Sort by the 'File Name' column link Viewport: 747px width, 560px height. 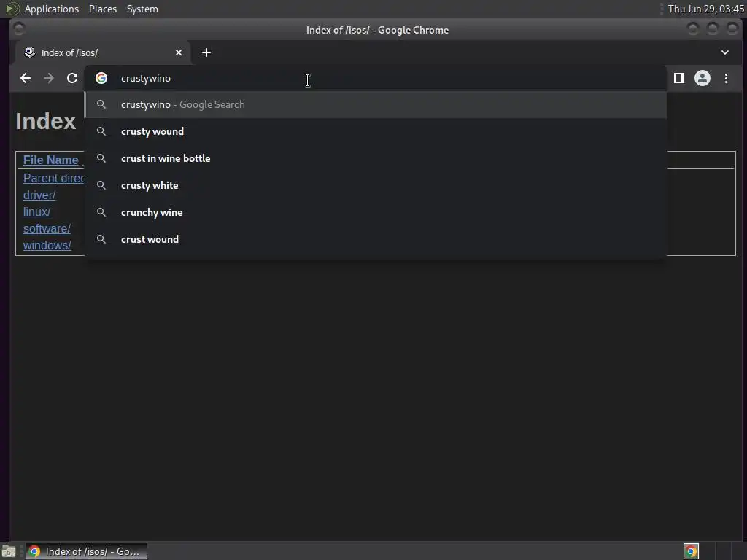(x=51, y=160)
